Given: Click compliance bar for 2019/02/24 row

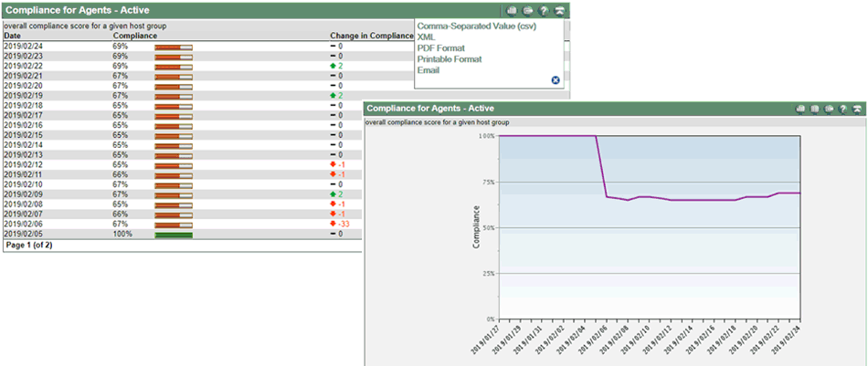Looking at the screenshot, I should [174, 47].
